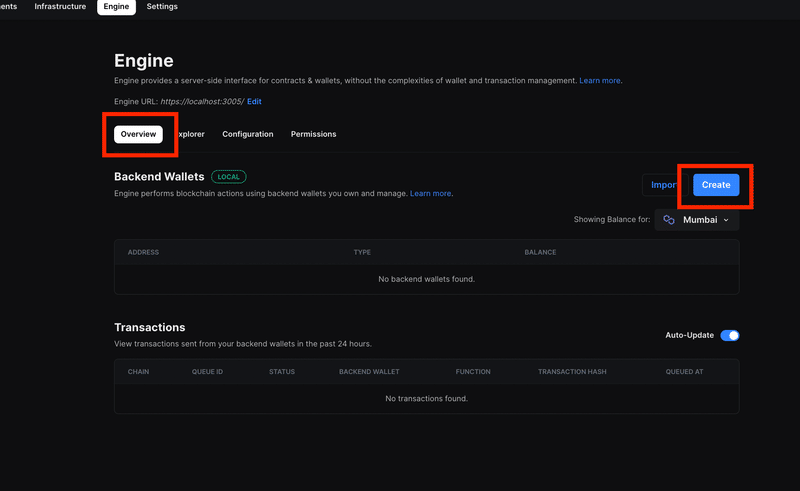The image size is (800, 491).
Task: Select the Settings top navigation item
Action: click(x=162, y=7)
